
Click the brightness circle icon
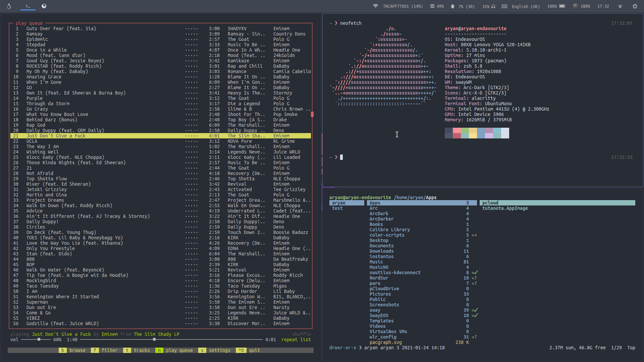tap(576, 6)
